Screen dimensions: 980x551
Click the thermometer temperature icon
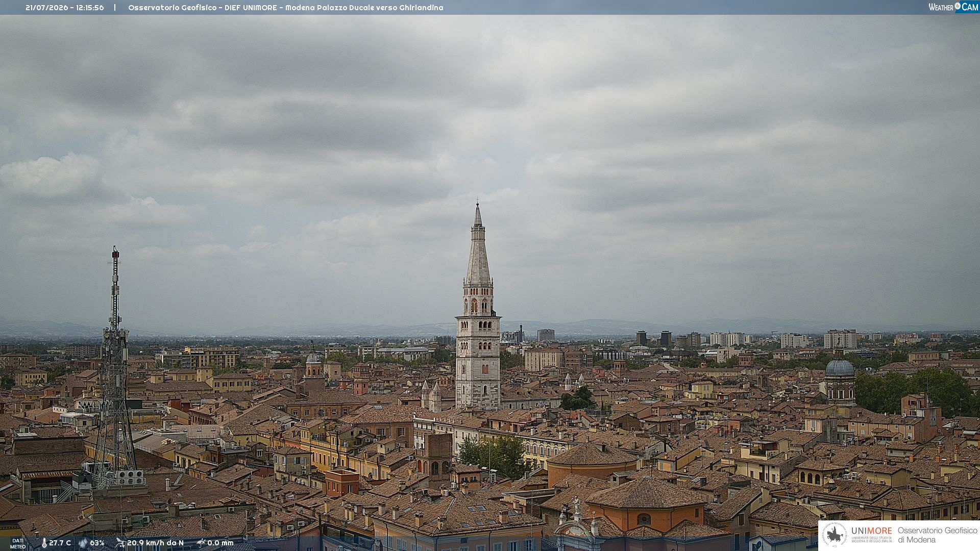coord(44,543)
